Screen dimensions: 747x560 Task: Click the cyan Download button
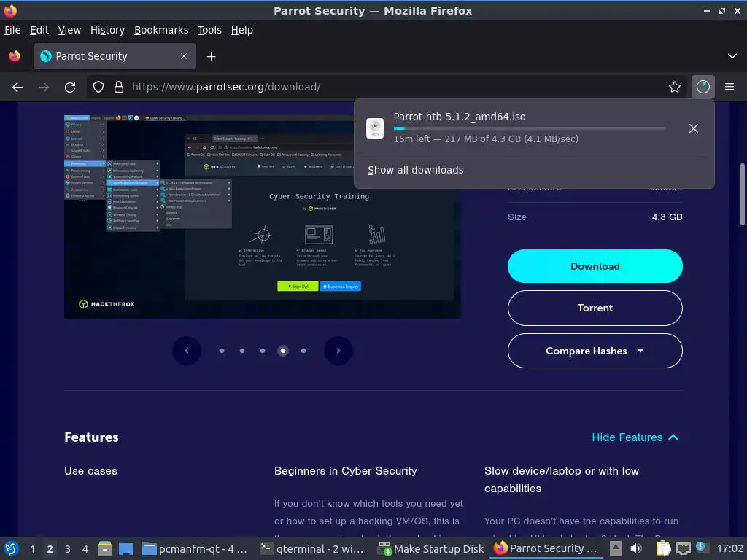tap(595, 266)
